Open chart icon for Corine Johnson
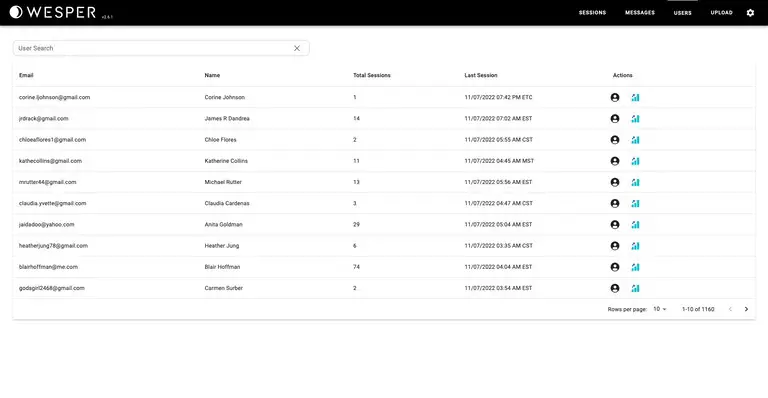The image size is (768, 398). (x=635, y=97)
